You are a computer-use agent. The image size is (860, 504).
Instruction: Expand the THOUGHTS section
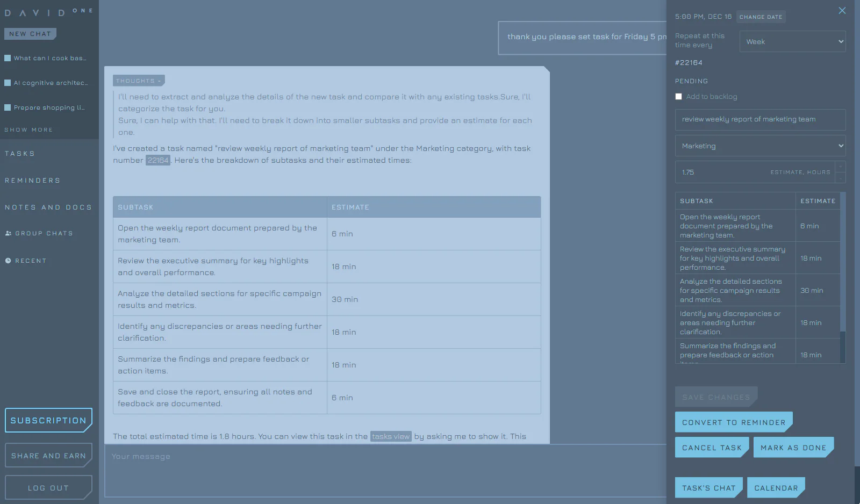(x=138, y=80)
